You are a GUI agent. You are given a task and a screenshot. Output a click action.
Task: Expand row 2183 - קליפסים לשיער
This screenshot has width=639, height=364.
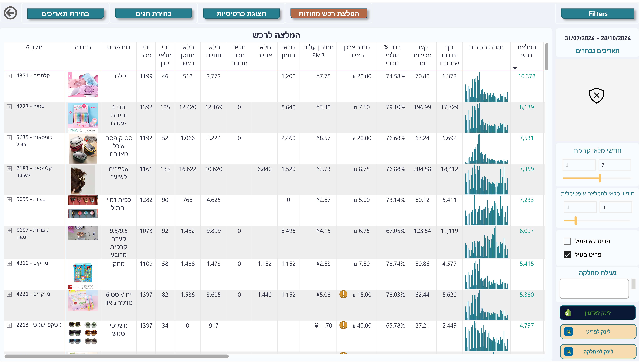(x=9, y=169)
